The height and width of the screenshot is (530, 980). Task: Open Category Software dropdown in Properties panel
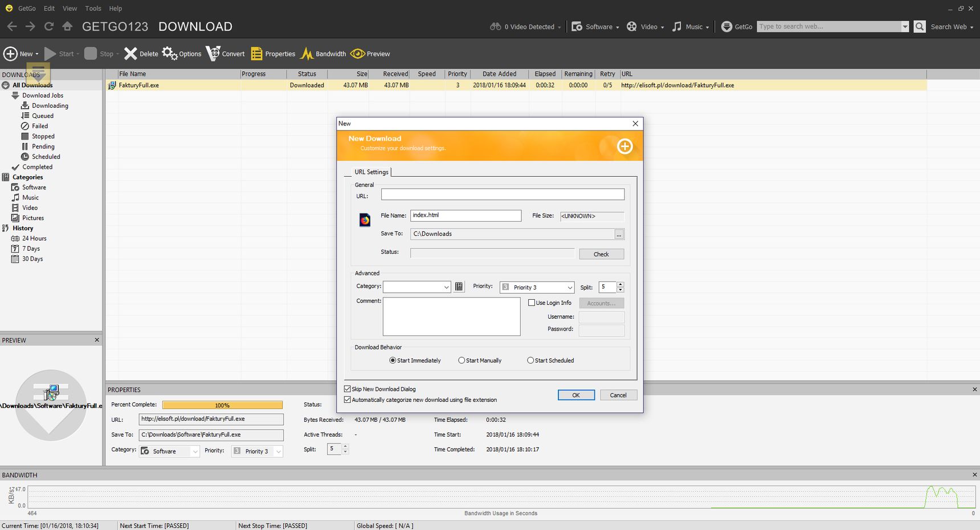pos(169,451)
